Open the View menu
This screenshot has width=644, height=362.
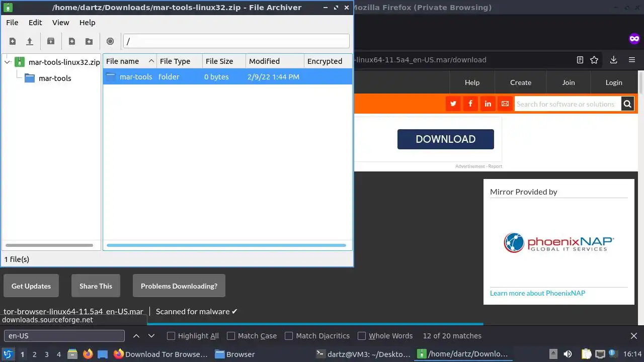(61, 23)
